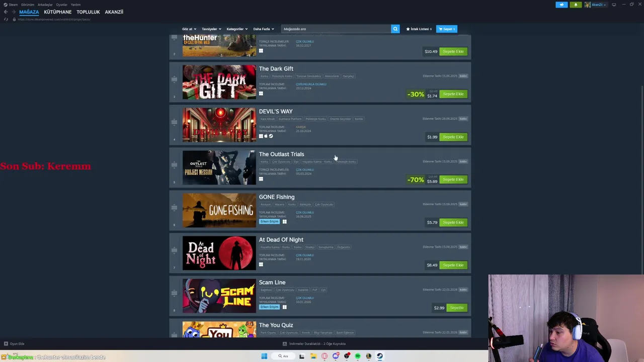The height and width of the screenshot is (362, 644).
Task: Remove The Dark Gift with its kaldır button
Action: (x=463, y=76)
